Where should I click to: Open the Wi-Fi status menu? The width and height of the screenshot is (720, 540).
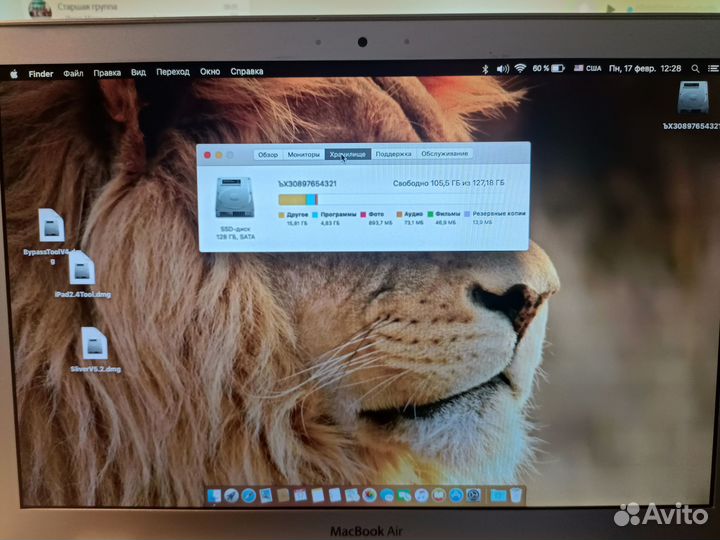[520, 68]
